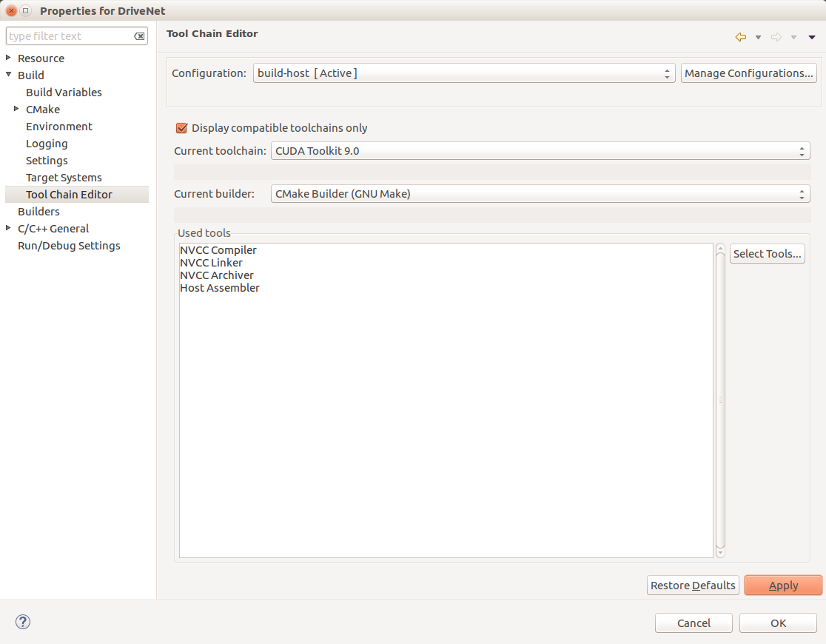The width and height of the screenshot is (826, 644).
Task: Apply the toolchain changes
Action: (x=783, y=585)
